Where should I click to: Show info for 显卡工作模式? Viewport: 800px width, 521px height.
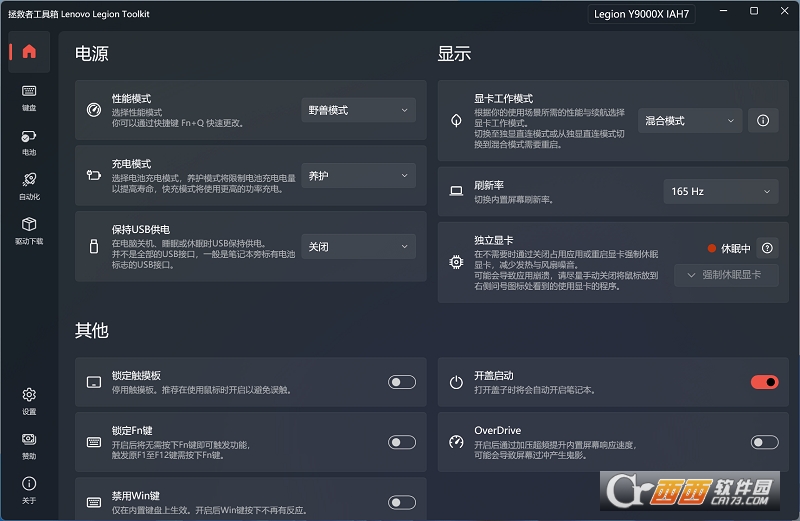(763, 120)
